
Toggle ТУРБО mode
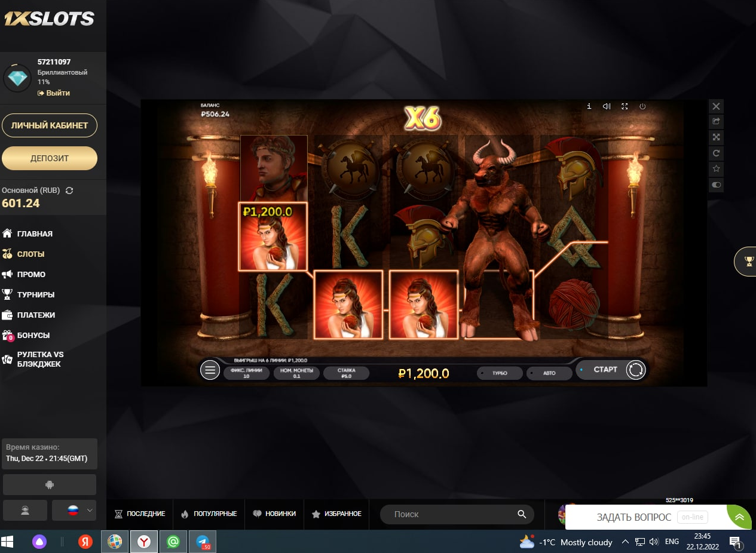[500, 373]
